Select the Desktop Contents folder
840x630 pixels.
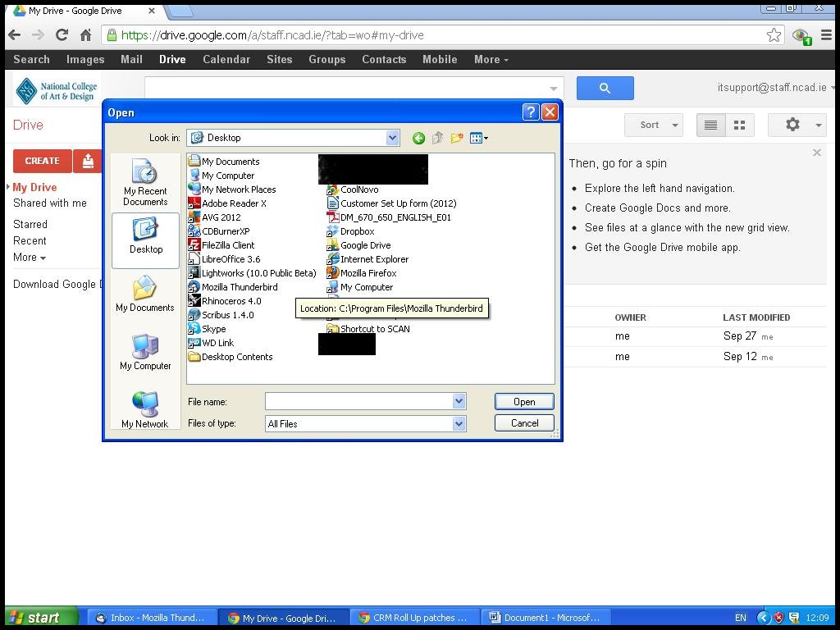(x=231, y=357)
